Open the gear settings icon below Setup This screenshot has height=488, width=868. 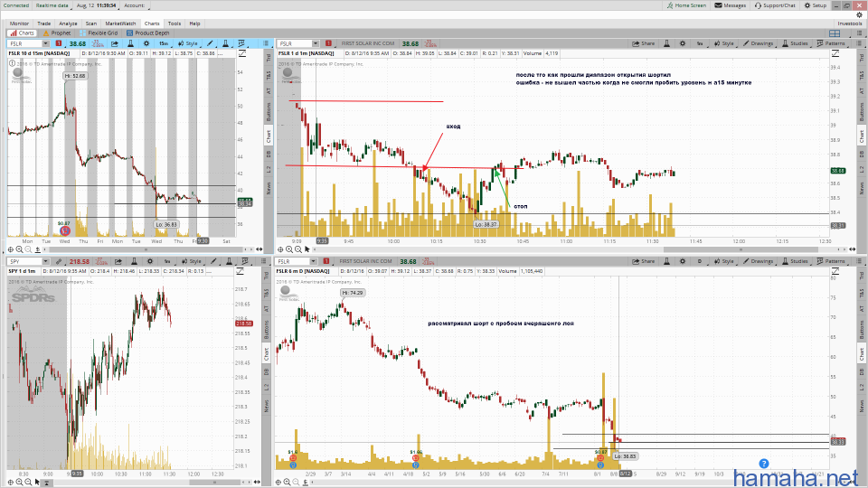[x=859, y=15]
